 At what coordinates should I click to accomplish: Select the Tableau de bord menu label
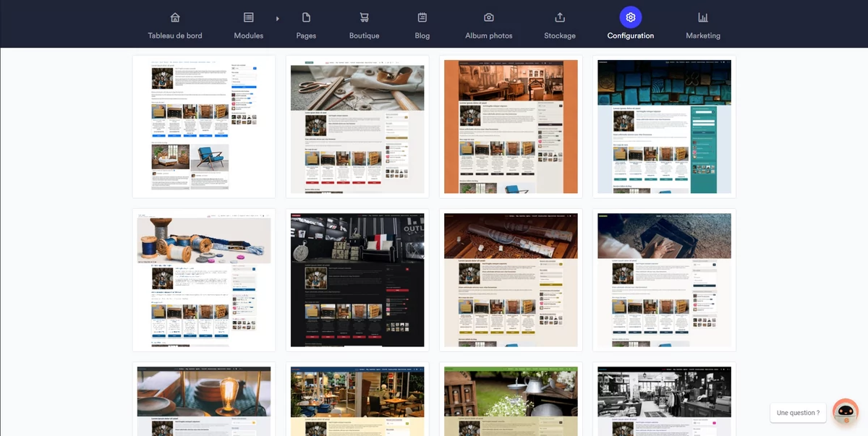coord(175,35)
